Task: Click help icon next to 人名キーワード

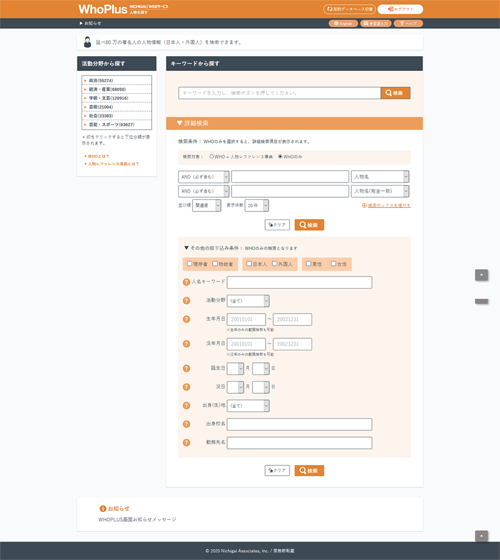Action: [x=186, y=282]
